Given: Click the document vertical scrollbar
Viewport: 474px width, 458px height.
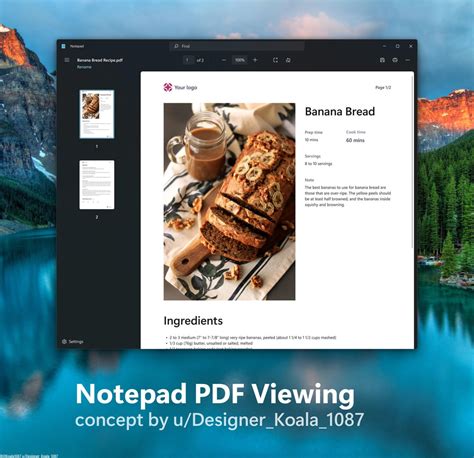Looking at the screenshot, I should (413, 162).
